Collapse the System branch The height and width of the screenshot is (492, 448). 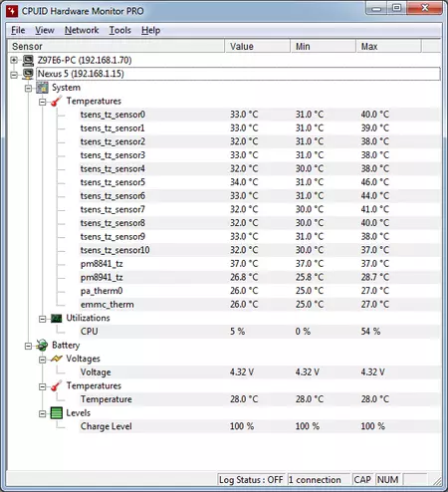[x=28, y=89]
